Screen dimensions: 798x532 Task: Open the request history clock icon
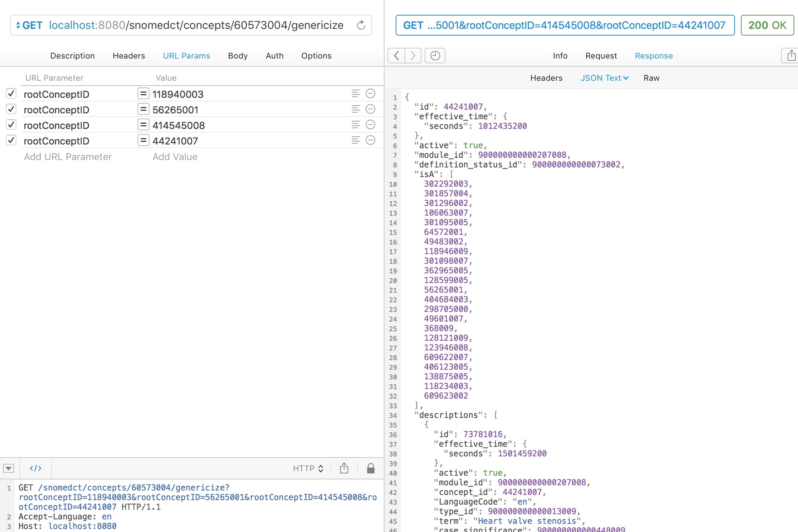point(435,56)
